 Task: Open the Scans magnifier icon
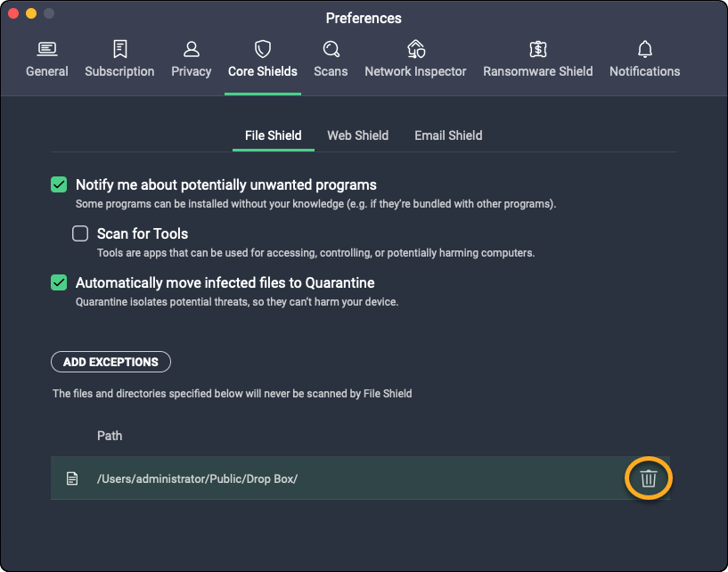coord(331,49)
